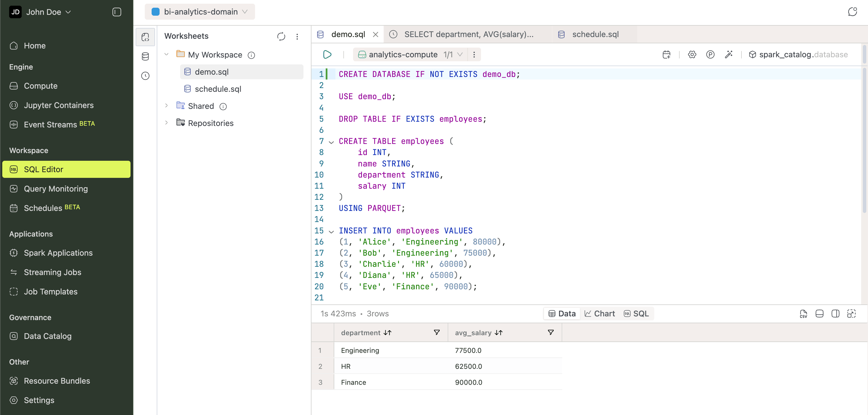This screenshot has width=868, height=415.
Task: Select Data Catalog under Governance
Action: click(x=48, y=336)
